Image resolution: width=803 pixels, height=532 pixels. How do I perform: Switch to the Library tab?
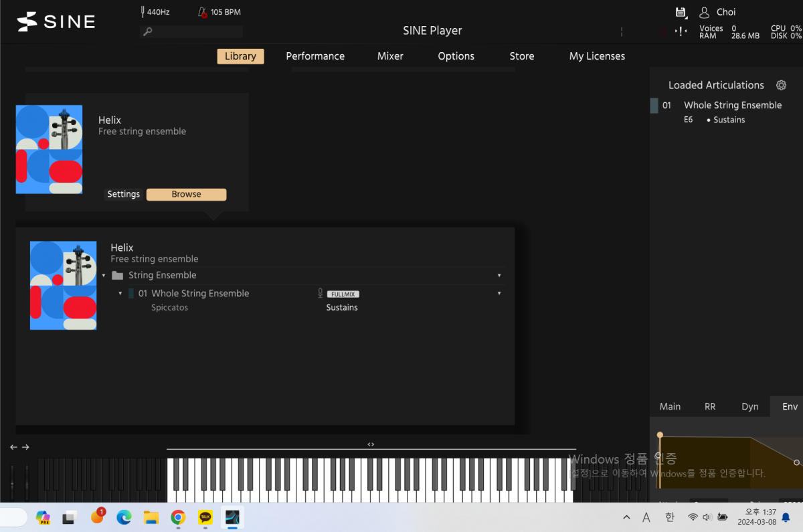240,56
